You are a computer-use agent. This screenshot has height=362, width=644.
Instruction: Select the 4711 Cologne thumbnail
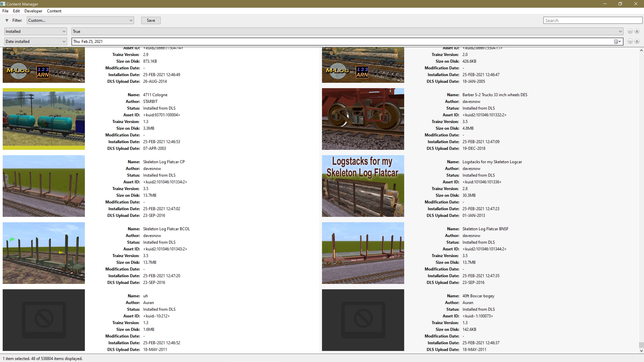click(x=44, y=119)
